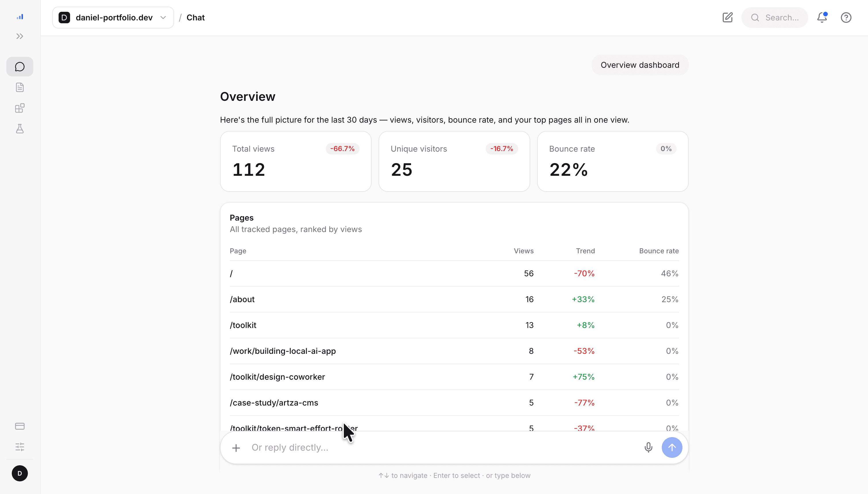
Task: Select the /work/building-local-ai-app row
Action: [x=454, y=351]
